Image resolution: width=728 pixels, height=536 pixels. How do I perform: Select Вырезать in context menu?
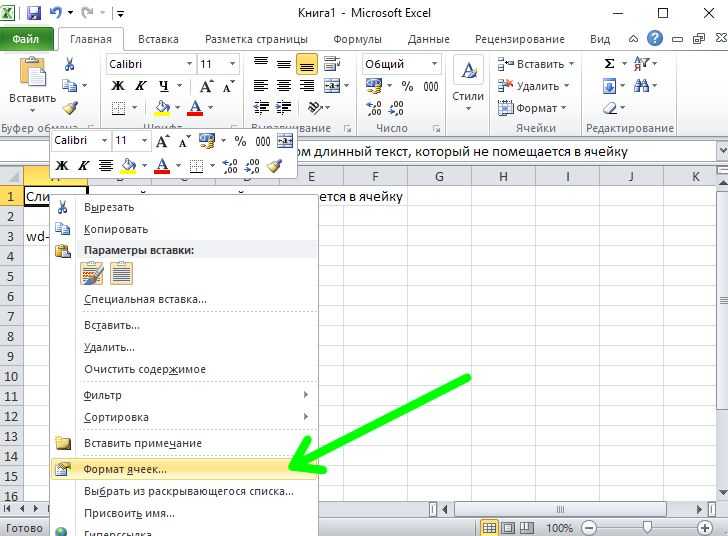coord(184,207)
